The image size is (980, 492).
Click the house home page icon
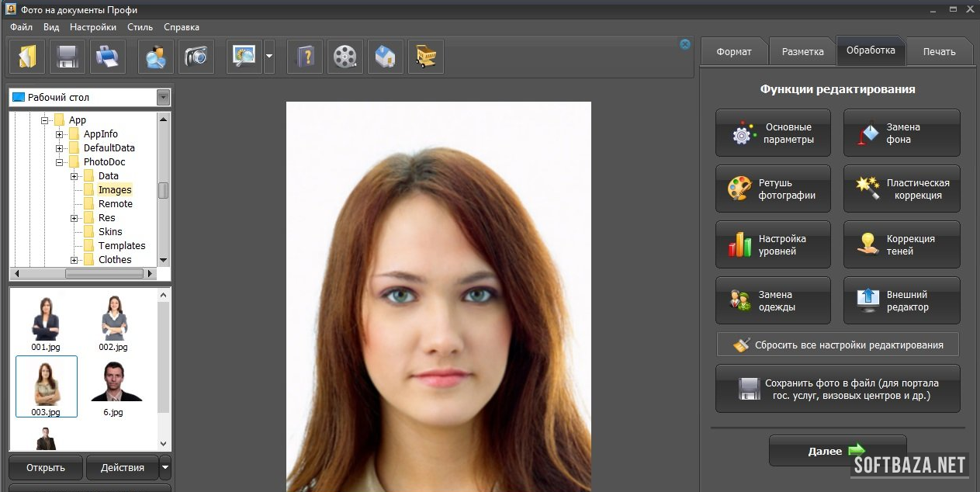click(385, 57)
